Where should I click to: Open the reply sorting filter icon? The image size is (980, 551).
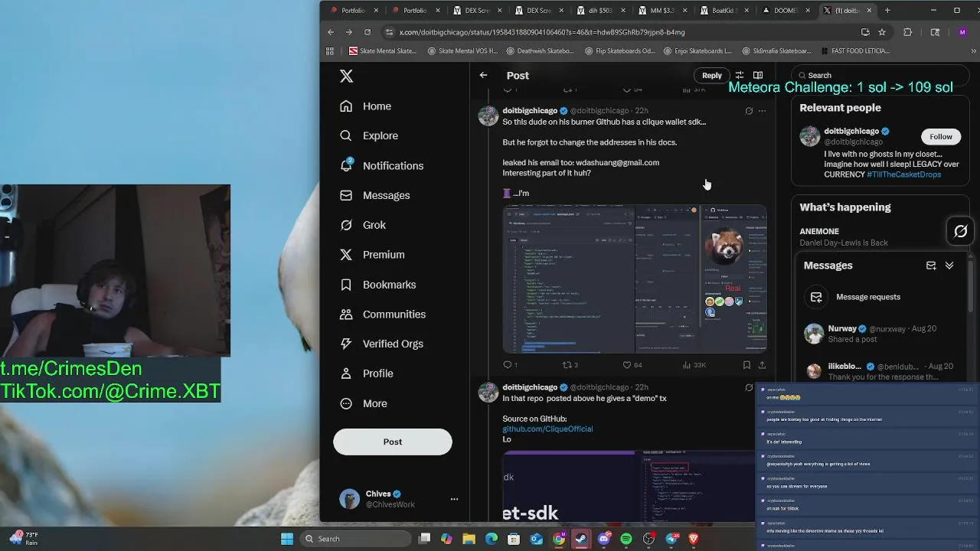740,75
